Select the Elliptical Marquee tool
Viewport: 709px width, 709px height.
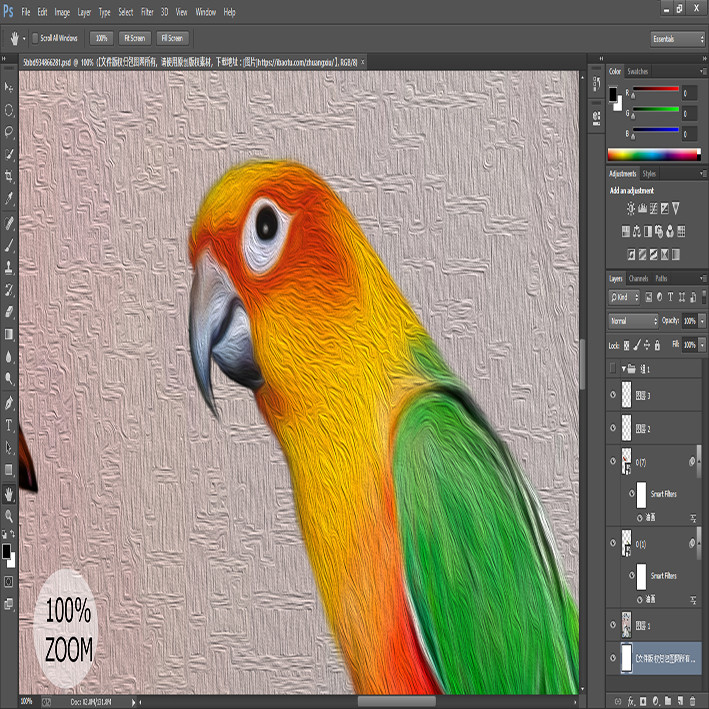[9, 110]
